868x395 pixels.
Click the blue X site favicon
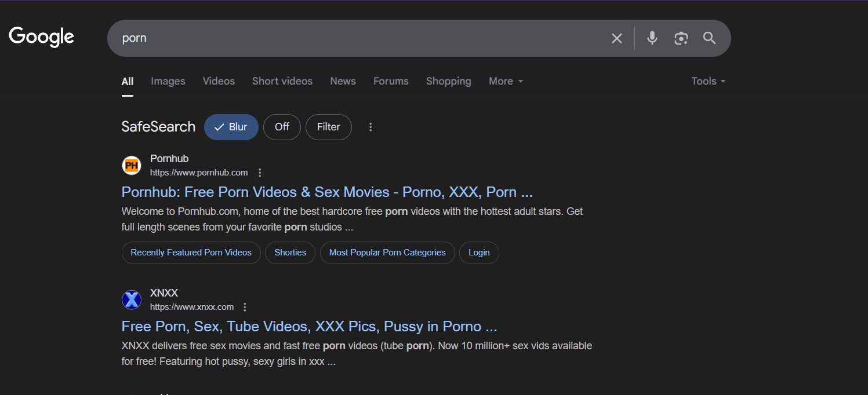tap(132, 300)
